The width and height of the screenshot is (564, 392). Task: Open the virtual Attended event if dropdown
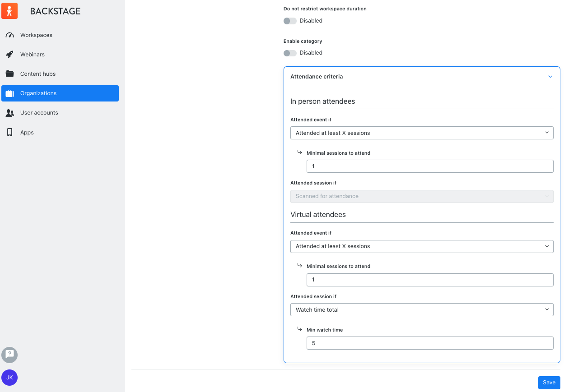[x=422, y=246]
